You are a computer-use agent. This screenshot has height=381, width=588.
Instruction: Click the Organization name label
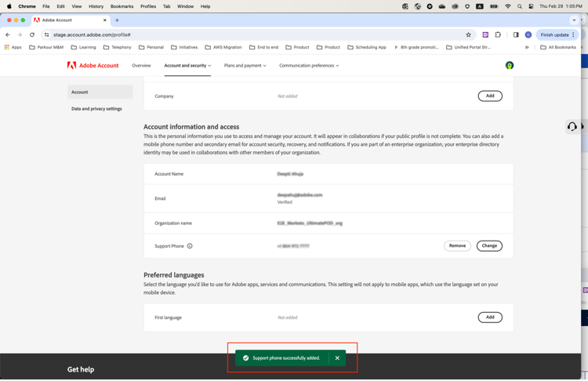(173, 223)
